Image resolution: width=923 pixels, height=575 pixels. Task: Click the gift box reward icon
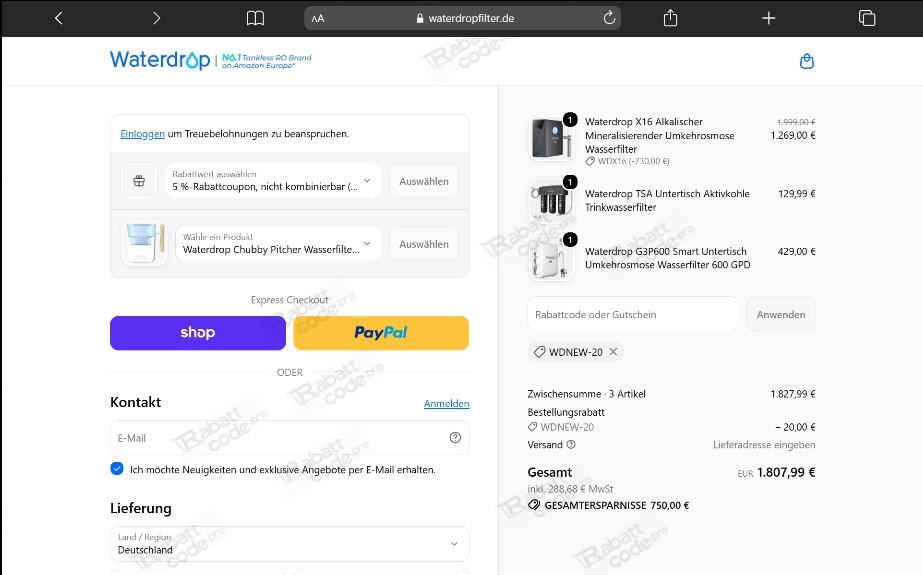click(x=139, y=181)
